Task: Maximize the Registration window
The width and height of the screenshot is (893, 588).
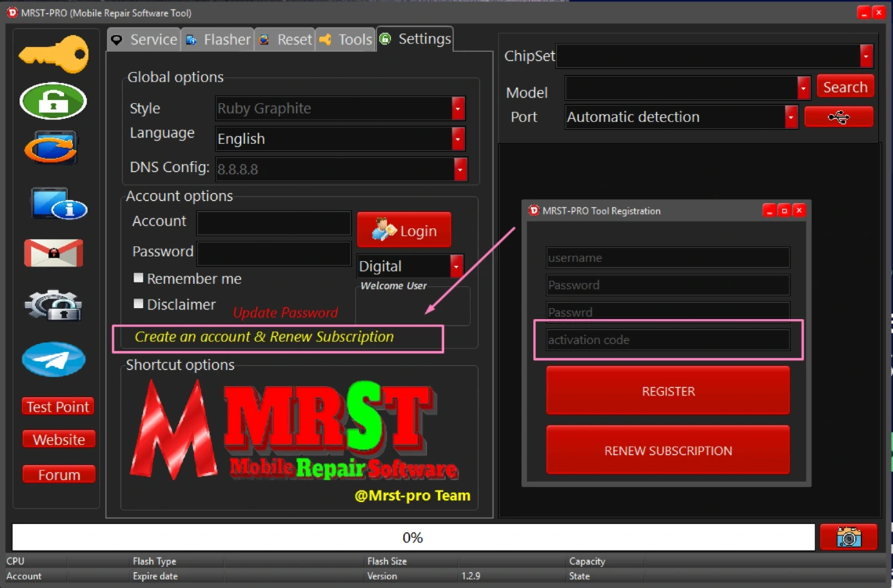Action: pos(784,210)
